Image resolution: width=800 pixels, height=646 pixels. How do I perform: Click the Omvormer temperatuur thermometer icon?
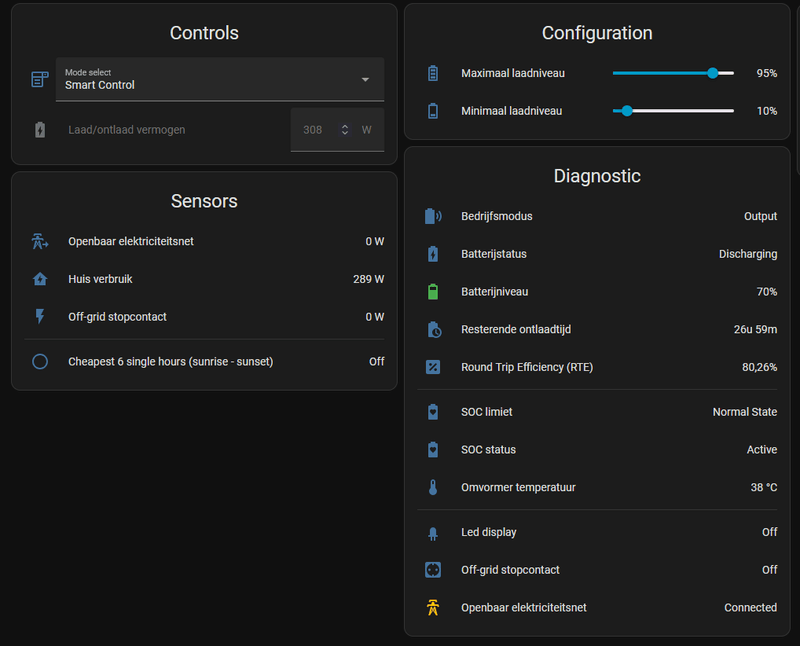[x=433, y=488]
